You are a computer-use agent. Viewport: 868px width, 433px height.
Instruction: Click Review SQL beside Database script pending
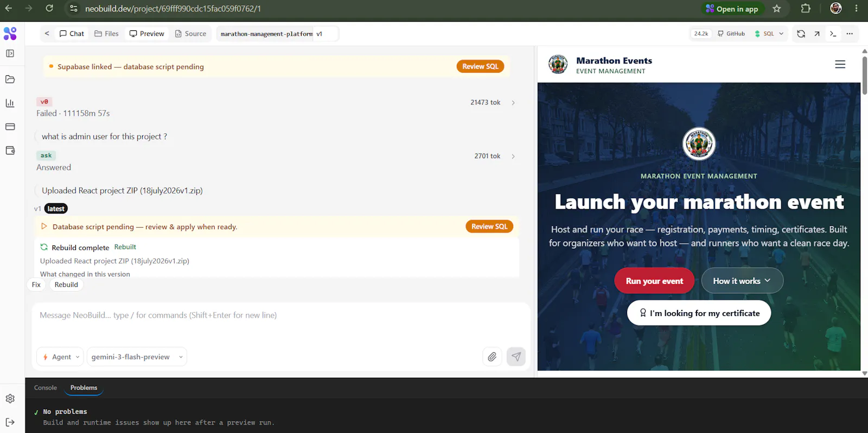coord(489,227)
